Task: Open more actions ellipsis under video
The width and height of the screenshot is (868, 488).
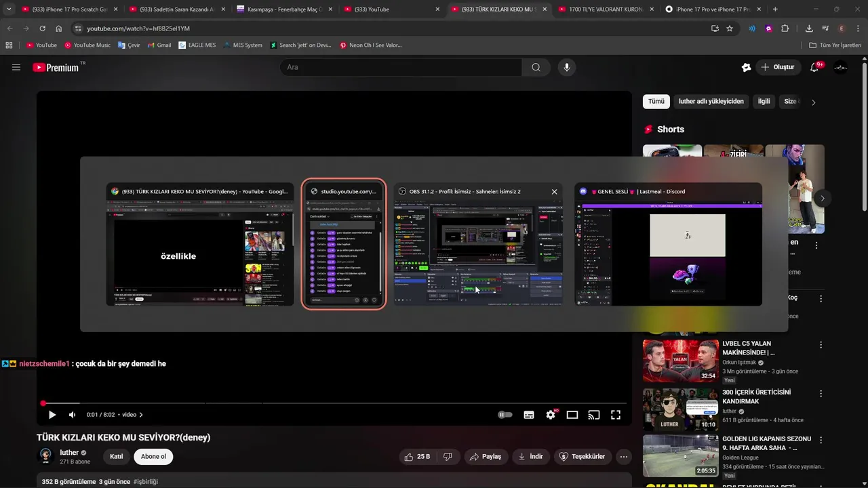Action: click(624, 457)
